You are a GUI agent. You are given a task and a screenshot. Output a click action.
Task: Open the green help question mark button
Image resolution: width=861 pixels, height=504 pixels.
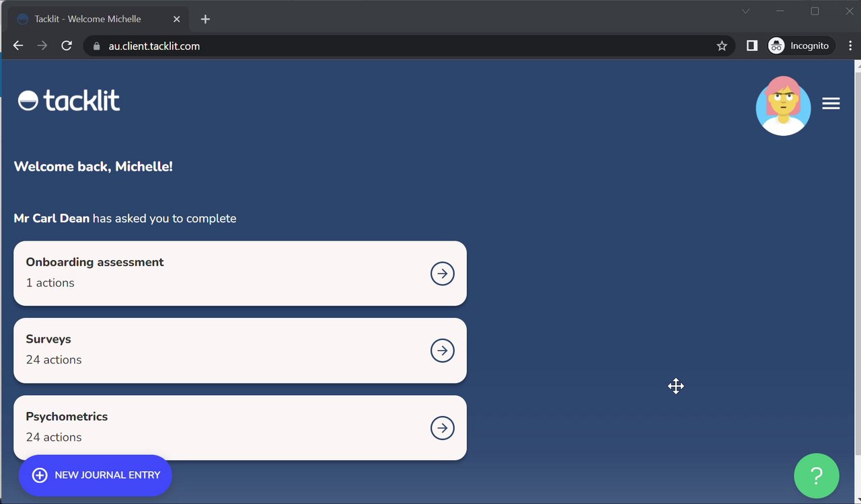point(816,476)
